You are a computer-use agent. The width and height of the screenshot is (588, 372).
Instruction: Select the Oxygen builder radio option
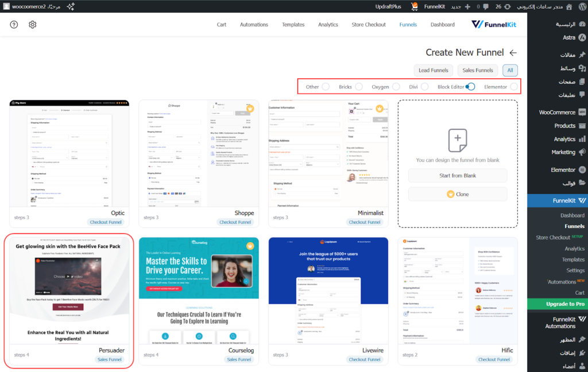pos(396,87)
